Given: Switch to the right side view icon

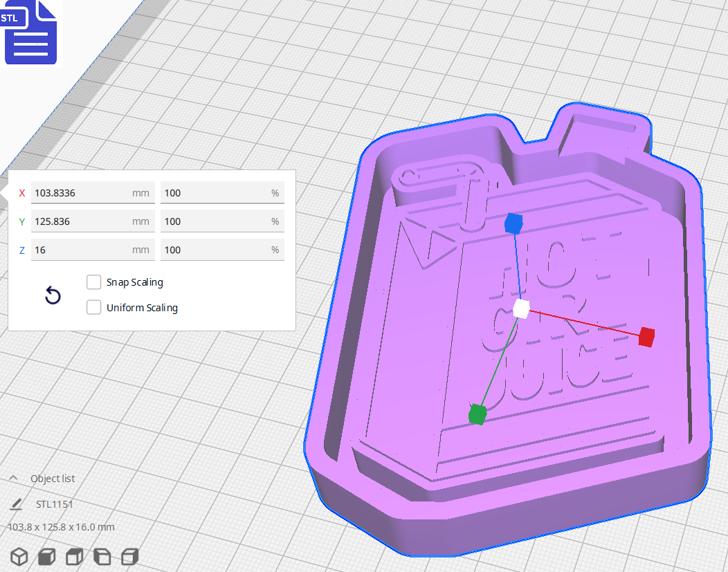Looking at the screenshot, I should point(129,557).
